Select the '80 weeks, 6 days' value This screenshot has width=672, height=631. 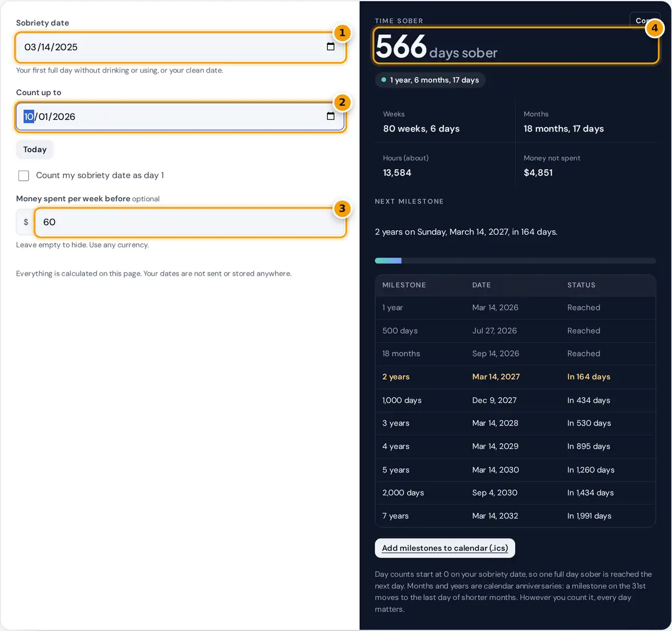pyautogui.click(x=421, y=129)
